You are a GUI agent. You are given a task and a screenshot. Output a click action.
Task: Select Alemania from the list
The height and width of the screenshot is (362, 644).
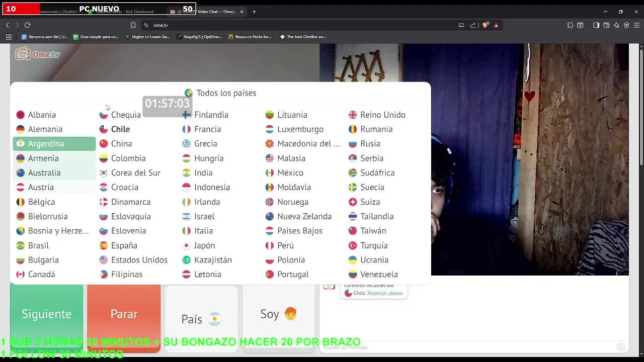click(54, 129)
